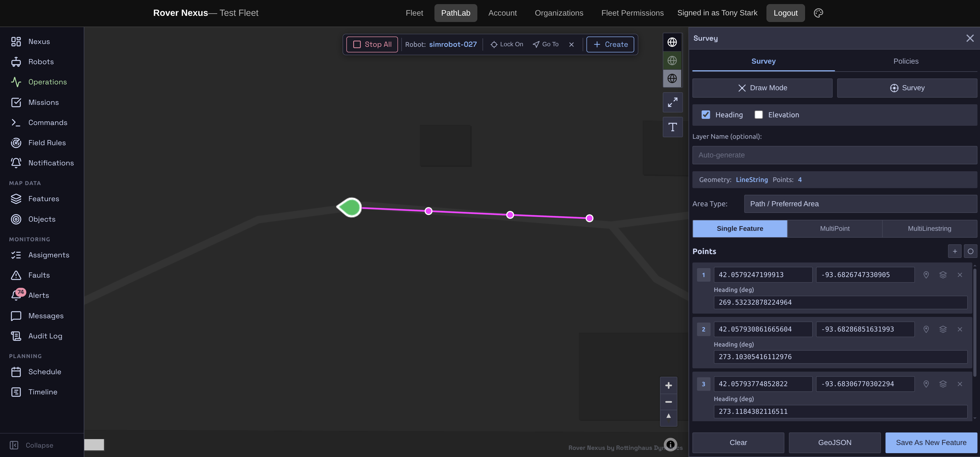Screen dimensions: 980x457
Task: Open map attribution info
Action: pyautogui.click(x=670, y=444)
